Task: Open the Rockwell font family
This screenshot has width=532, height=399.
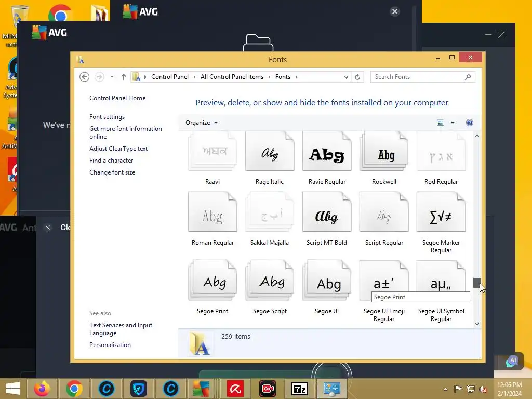Action: pos(384,152)
